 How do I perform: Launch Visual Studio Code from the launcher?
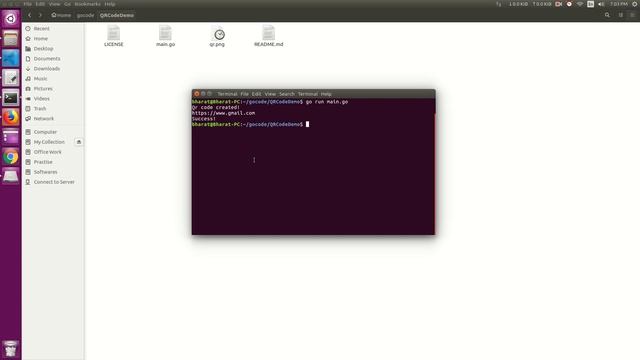click(x=11, y=58)
